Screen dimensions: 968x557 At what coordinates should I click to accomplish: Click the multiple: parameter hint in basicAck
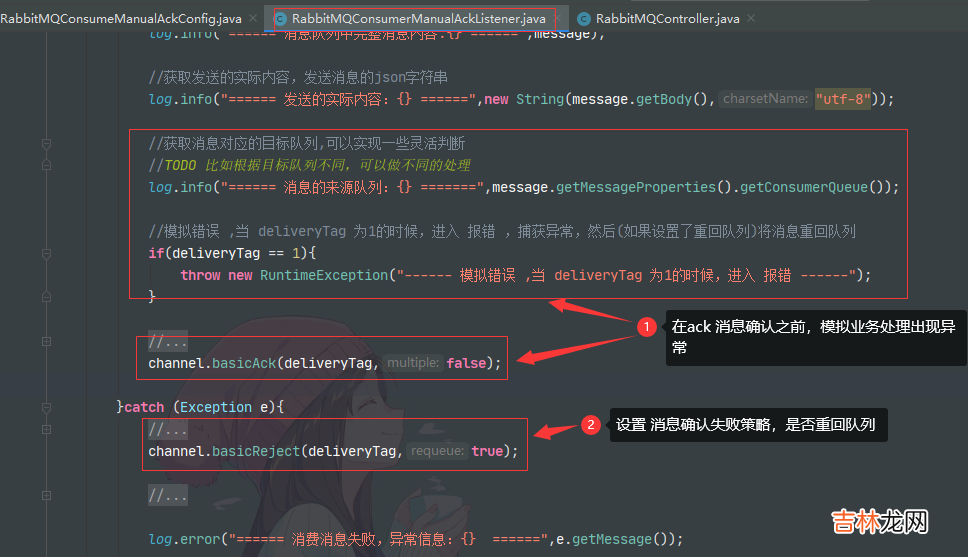click(412, 363)
